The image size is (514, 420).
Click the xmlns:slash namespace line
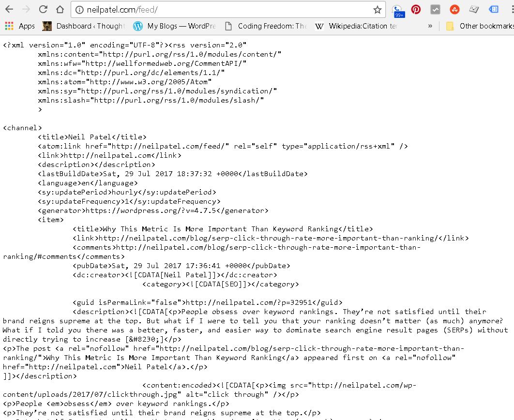tap(151, 100)
